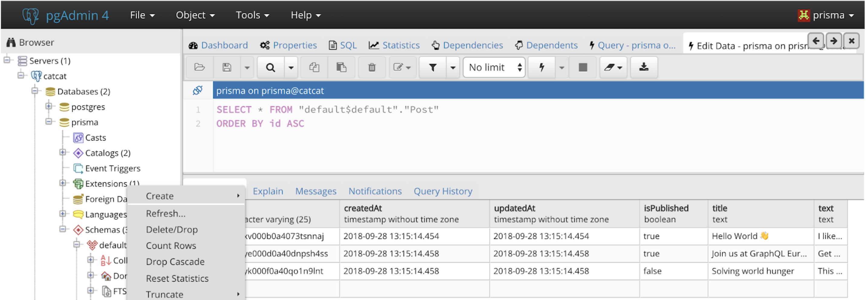Collapse the Databases (2) node
The image size is (868, 300).
[x=35, y=91]
